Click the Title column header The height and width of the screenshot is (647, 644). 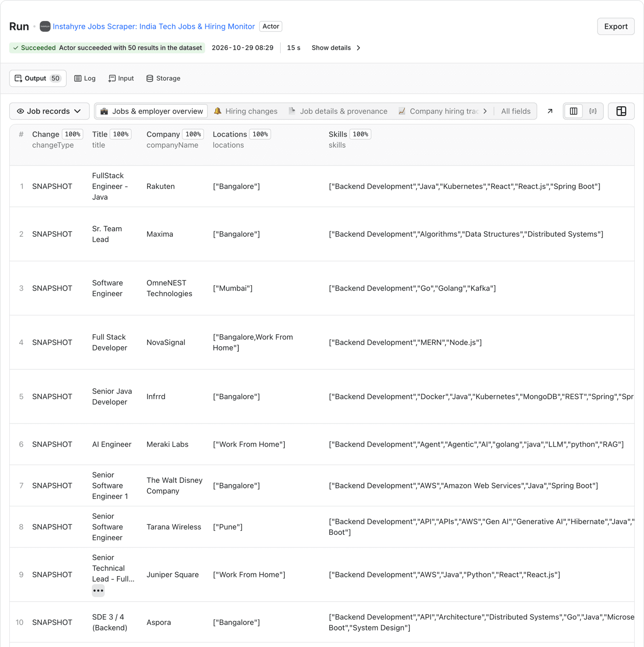point(100,134)
